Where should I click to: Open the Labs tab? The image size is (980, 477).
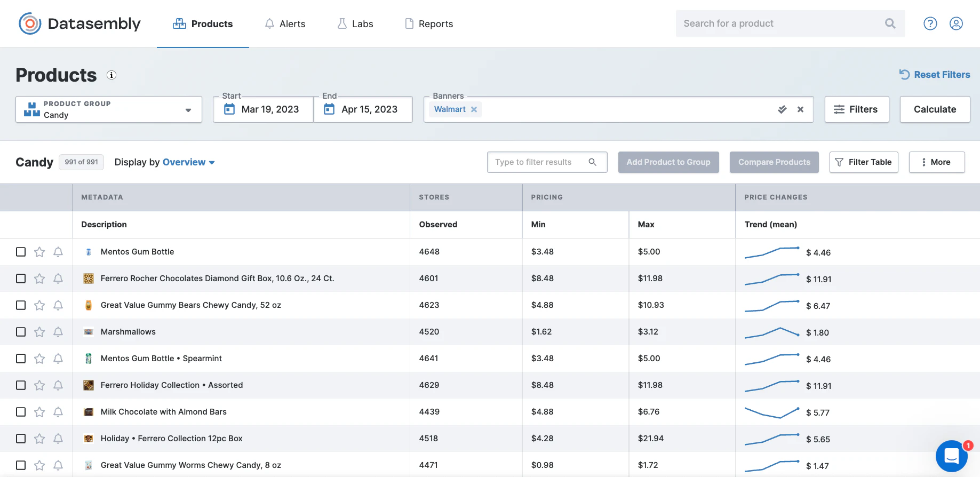coord(355,24)
